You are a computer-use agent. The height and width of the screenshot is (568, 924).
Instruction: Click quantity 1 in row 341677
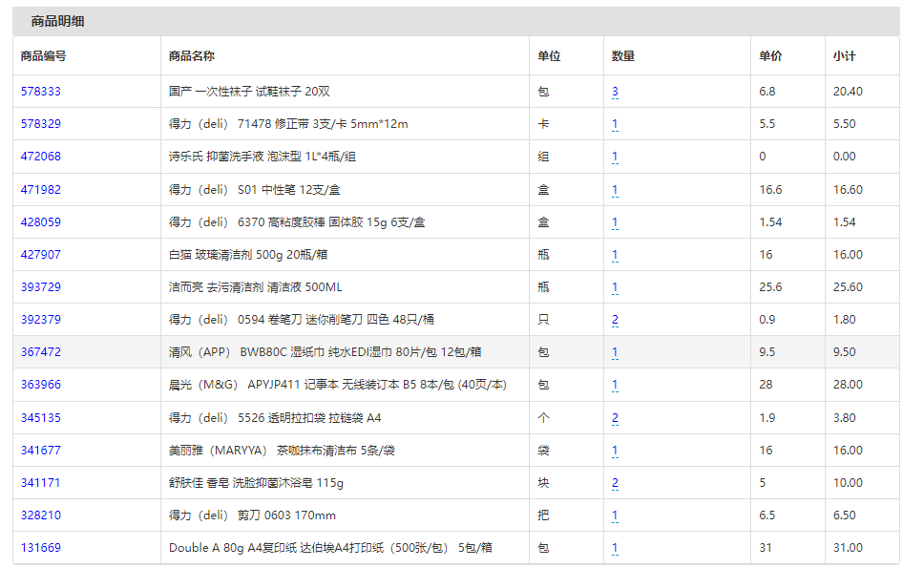click(615, 451)
